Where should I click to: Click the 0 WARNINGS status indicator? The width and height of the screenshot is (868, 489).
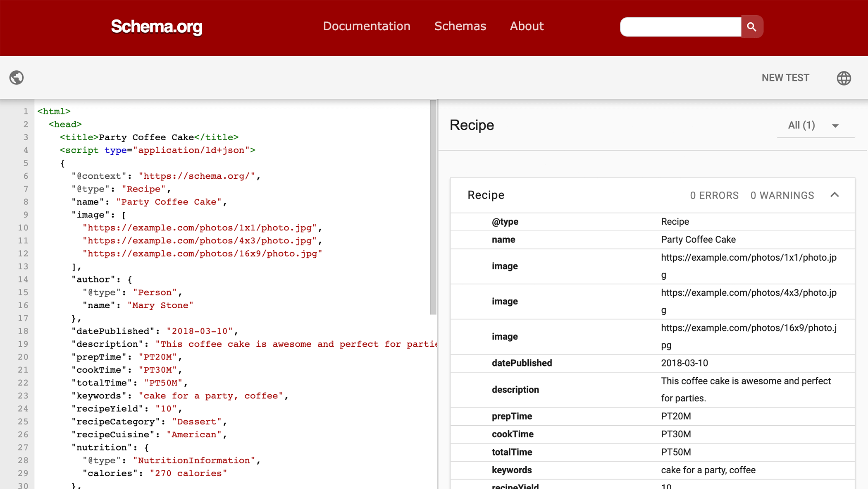click(782, 195)
